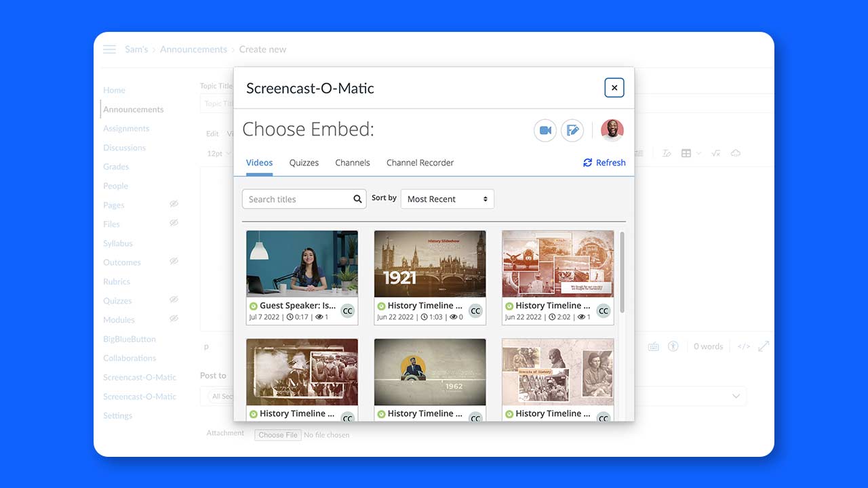Expand the Post to sections dropdown chevron
This screenshot has height=488, width=868.
click(736, 396)
